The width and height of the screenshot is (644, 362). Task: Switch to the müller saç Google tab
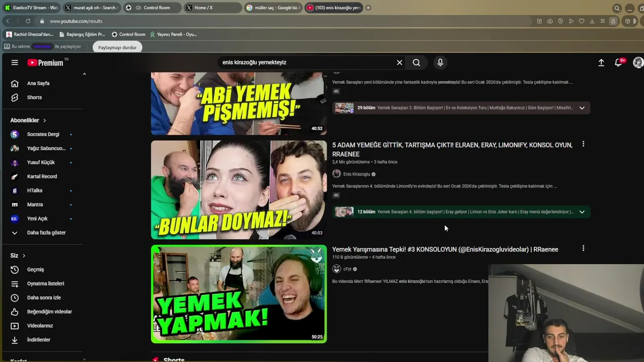click(x=273, y=8)
